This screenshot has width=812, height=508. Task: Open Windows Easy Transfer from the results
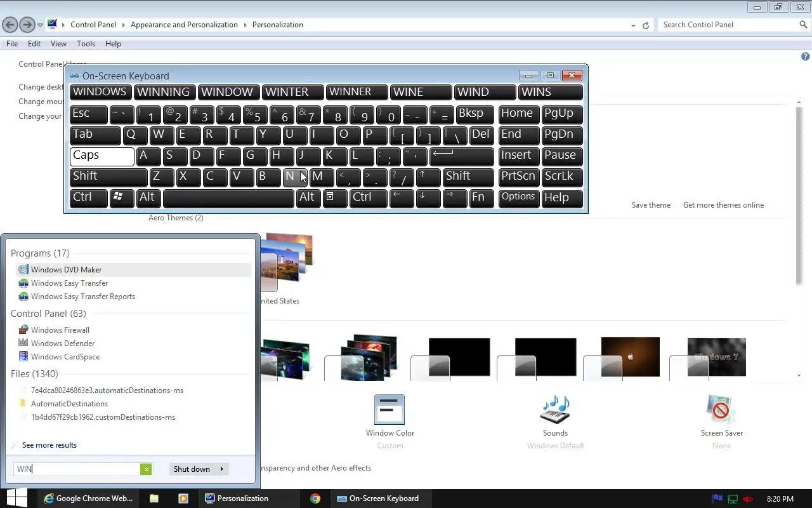tap(69, 283)
